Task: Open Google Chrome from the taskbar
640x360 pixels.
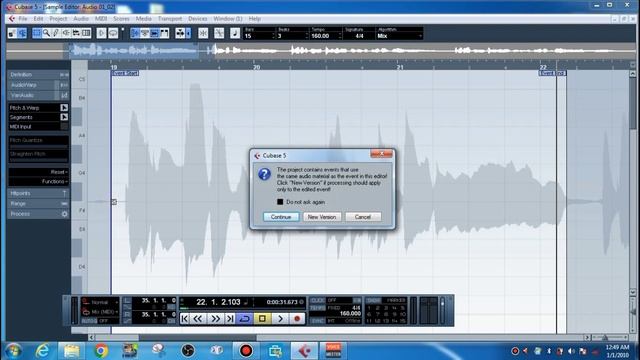Action: 101,351
